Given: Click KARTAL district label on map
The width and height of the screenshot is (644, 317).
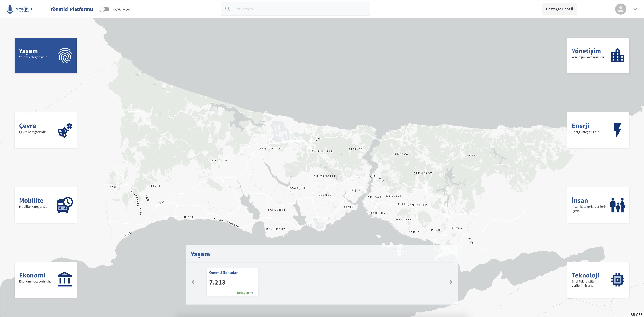Looking at the screenshot, I should point(415,232).
